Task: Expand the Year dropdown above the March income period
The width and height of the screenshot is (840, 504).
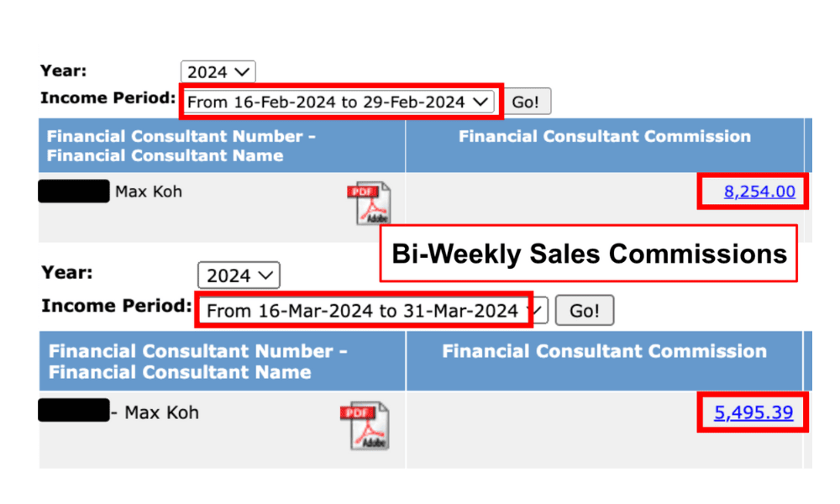Action: (x=239, y=276)
